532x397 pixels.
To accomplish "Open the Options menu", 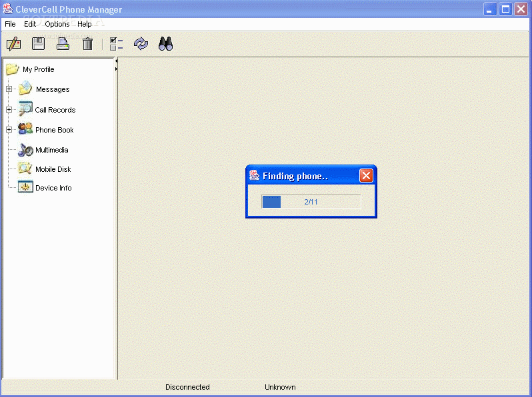I will [57, 24].
